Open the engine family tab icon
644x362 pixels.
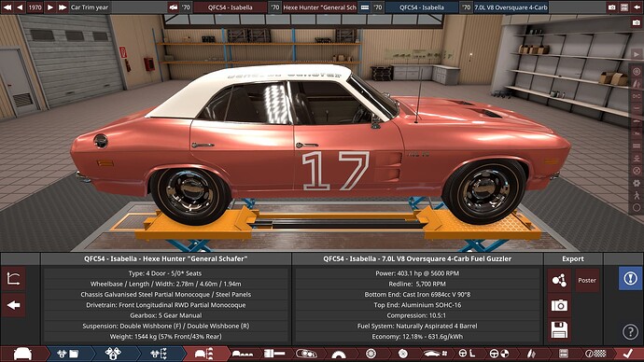click(x=68, y=354)
